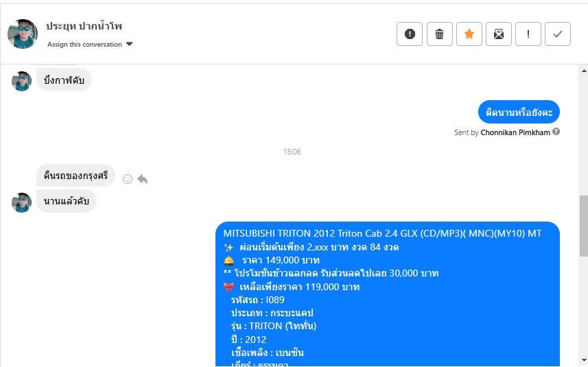Open the help icon next to Chonnikan Pimkham
The image size is (588, 367).
pos(556,132)
